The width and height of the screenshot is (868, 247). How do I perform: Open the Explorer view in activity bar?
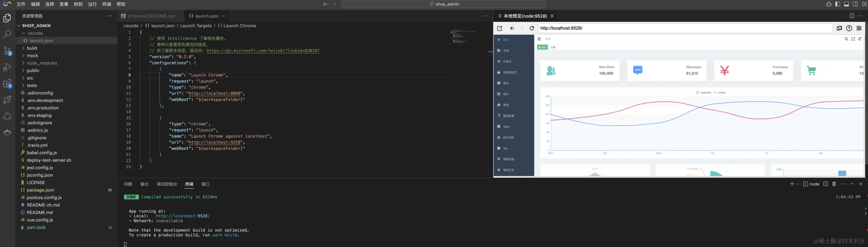pyautogui.click(x=7, y=18)
